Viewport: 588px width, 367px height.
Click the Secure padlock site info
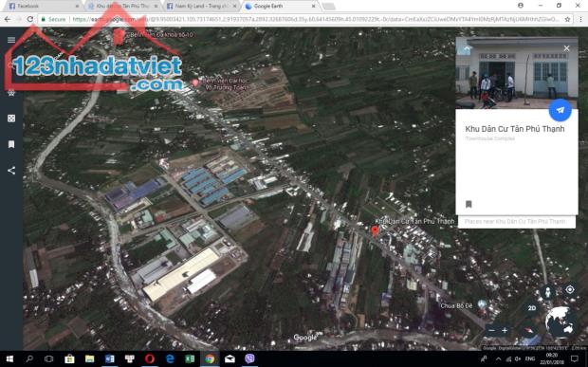tap(53, 19)
